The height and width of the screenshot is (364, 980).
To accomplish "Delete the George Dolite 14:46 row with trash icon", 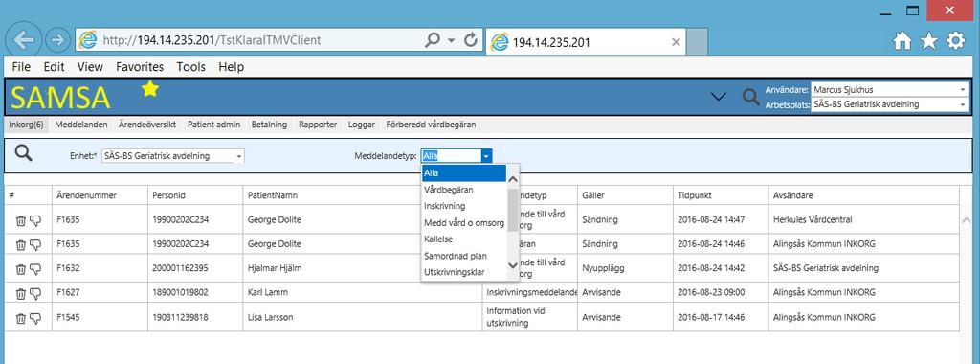I will pos(21,244).
